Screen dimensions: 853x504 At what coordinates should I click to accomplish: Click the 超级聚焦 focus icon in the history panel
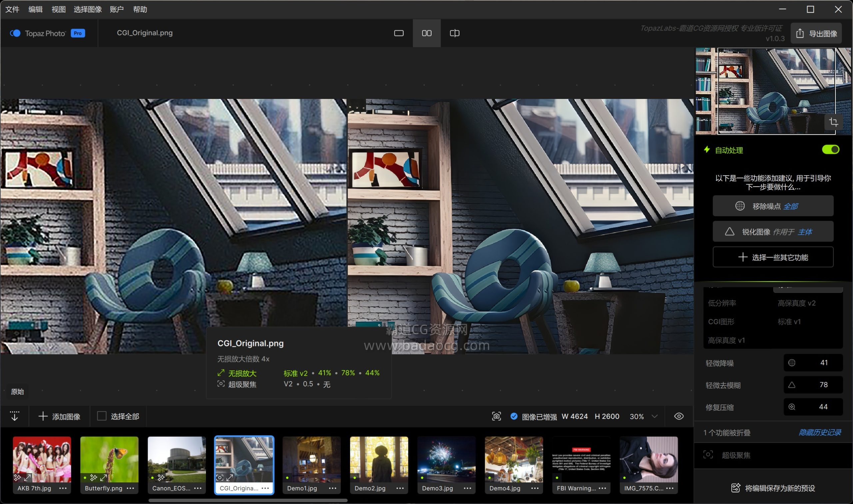708,455
